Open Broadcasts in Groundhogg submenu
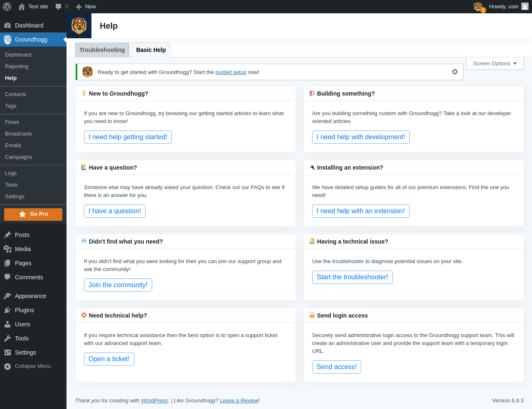This screenshot has height=409, width=532. (x=18, y=134)
